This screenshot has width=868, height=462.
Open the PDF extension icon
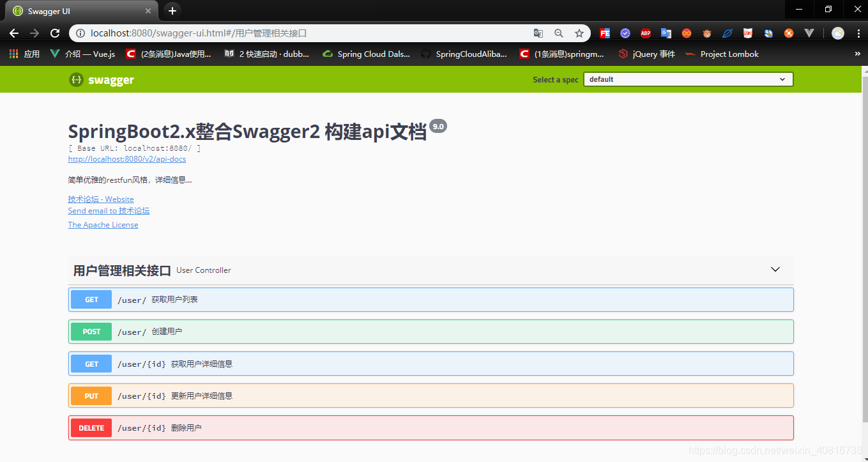[x=748, y=33]
